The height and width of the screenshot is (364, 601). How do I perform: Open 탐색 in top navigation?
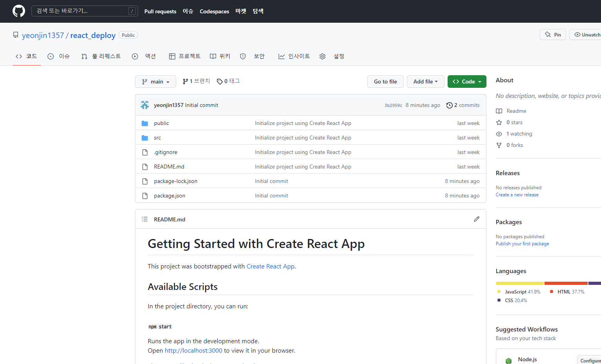pyautogui.click(x=258, y=11)
